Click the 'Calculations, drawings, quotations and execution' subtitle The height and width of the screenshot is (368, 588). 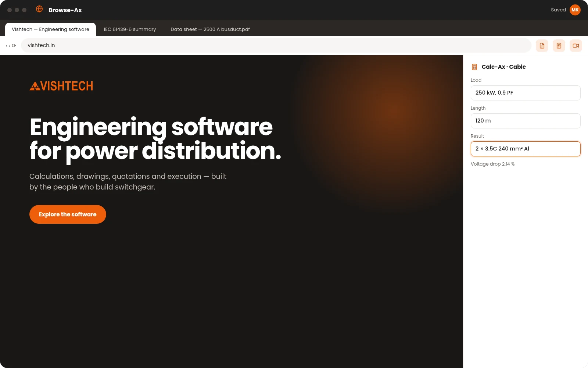128,182
